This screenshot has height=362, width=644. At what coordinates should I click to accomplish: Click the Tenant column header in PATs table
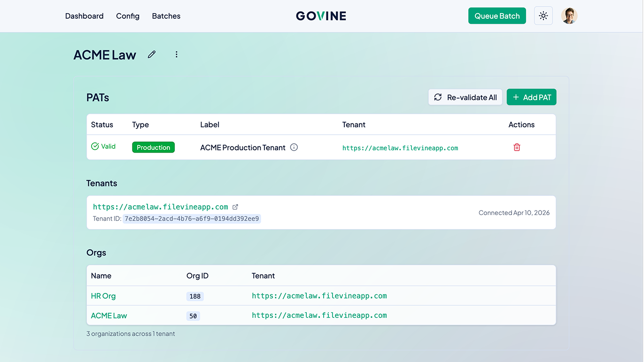click(x=354, y=124)
